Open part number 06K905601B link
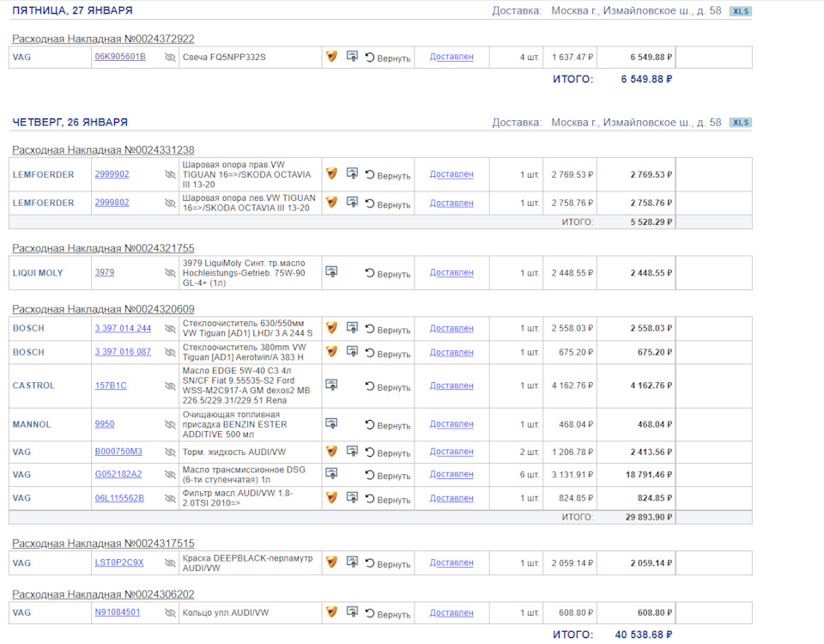 coord(120,57)
